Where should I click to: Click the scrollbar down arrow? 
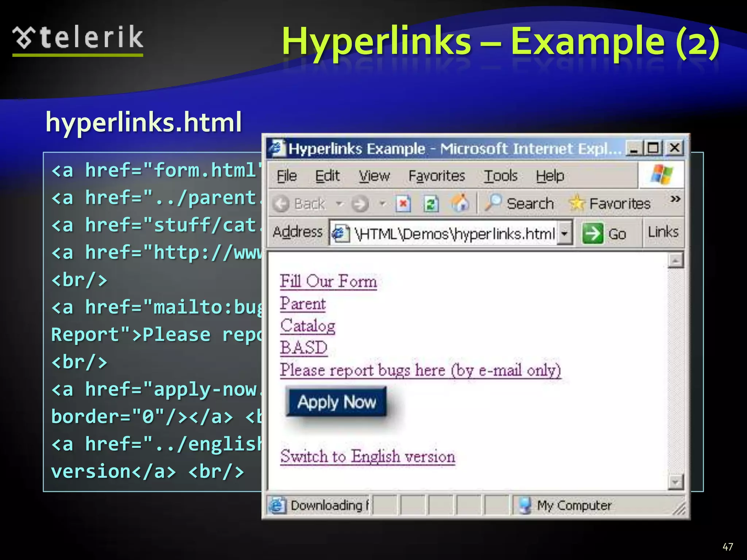pos(675,482)
